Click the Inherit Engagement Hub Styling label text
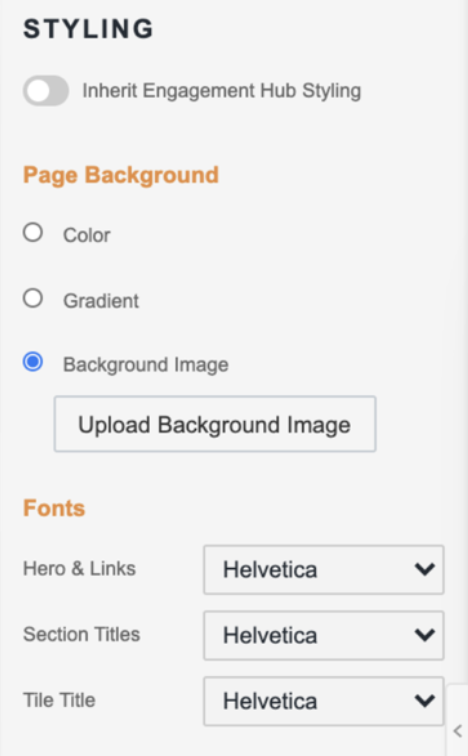The height and width of the screenshot is (756, 468). [x=222, y=91]
